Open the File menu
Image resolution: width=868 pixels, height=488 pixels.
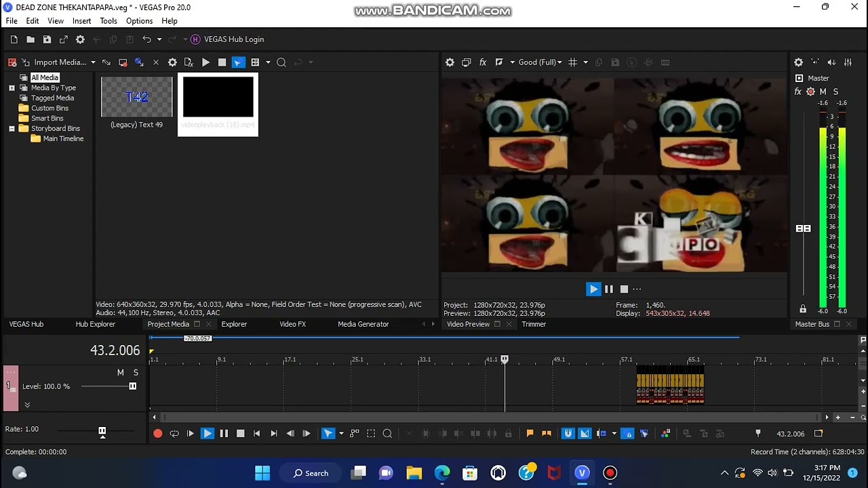[12, 21]
